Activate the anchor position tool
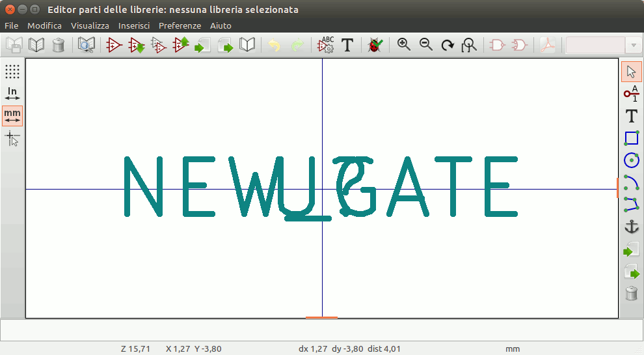The image size is (644, 355). pyautogui.click(x=631, y=227)
